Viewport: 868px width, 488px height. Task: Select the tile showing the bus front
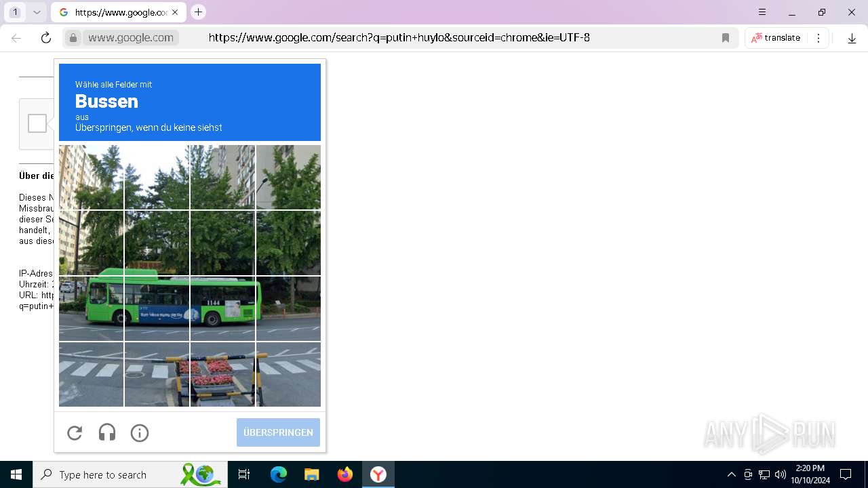(x=91, y=308)
